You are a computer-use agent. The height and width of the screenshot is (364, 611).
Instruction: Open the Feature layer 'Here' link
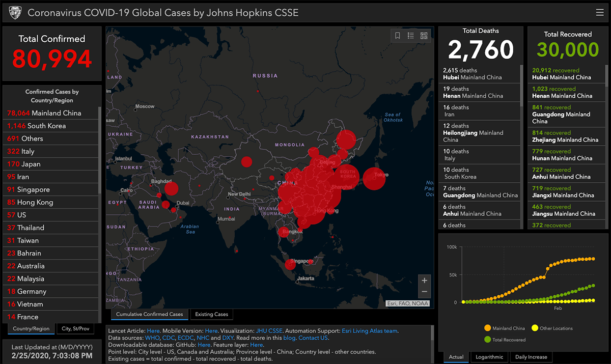coord(257,345)
